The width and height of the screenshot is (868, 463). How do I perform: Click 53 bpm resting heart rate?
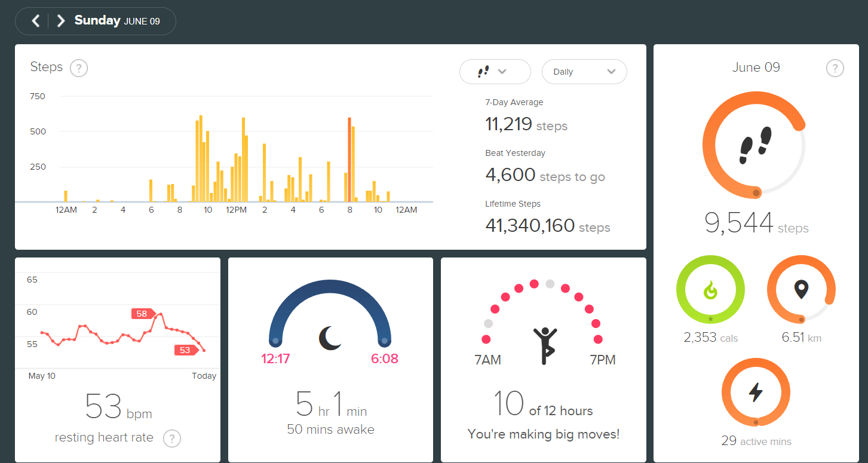coord(118,407)
